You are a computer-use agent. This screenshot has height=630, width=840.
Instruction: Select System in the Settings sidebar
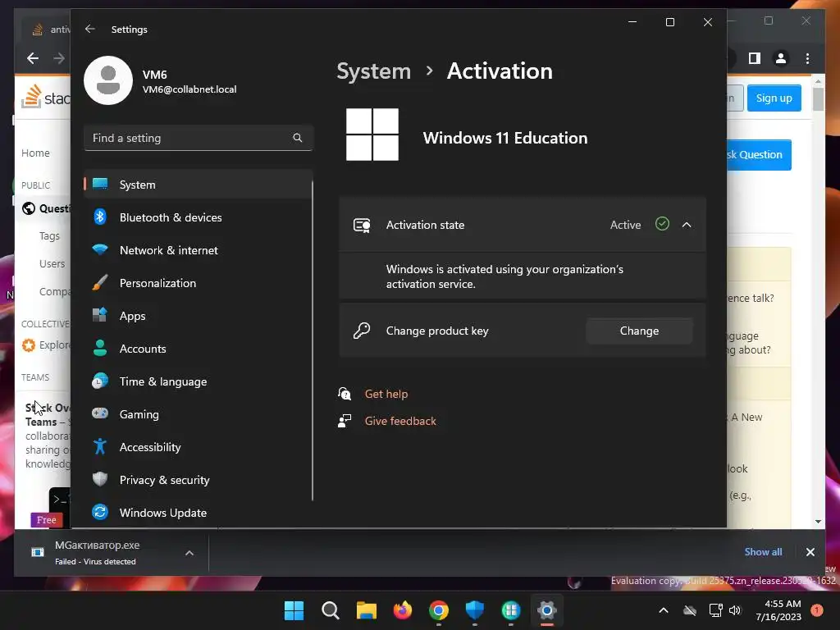click(x=198, y=185)
